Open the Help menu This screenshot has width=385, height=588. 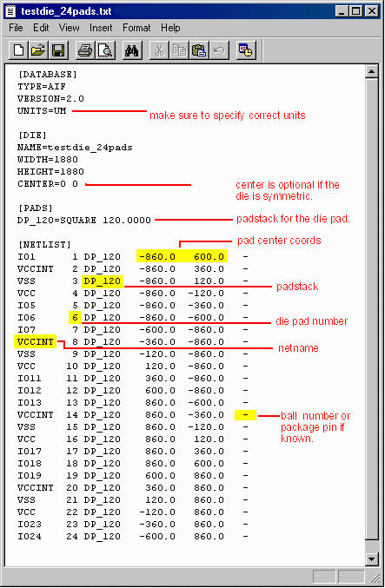click(170, 28)
